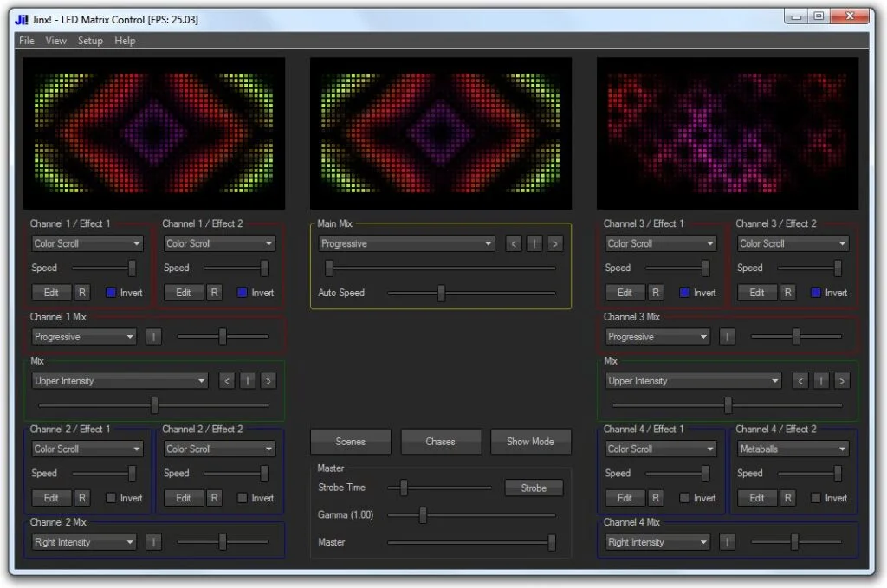Open Channel 1 Mix Progressive dropdown
Image resolution: width=887 pixels, height=588 pixels.
(x=84, y=337)
